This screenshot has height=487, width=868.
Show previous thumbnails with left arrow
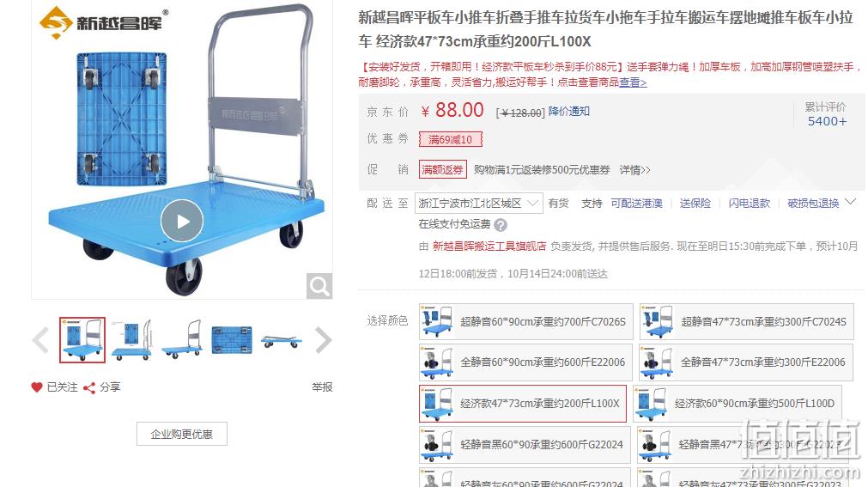pyautogui.click(x=41, y=339)
